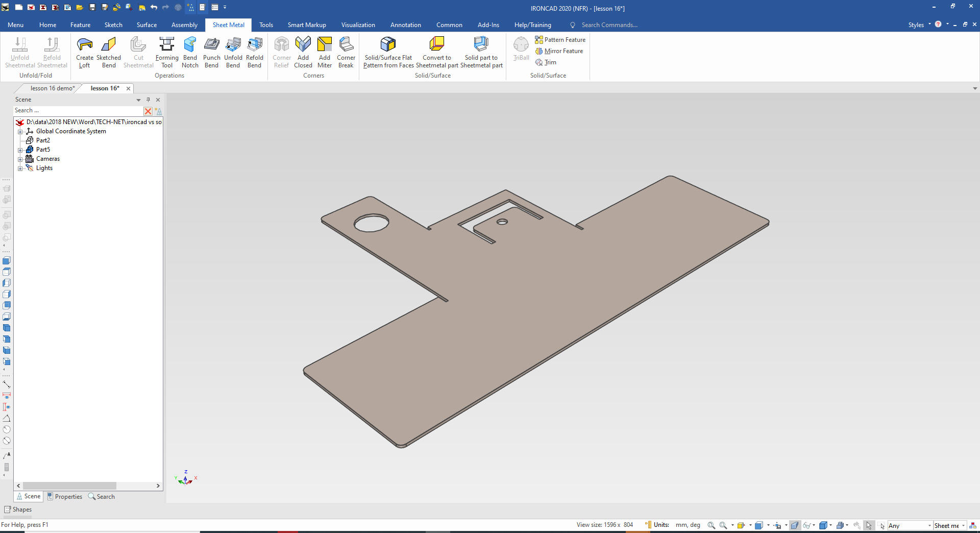
Task: Choose the Sketched Bend tool
Action: point(109,53)
